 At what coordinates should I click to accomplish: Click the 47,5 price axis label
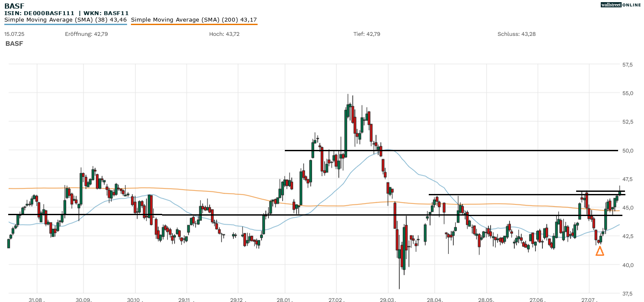coord(627,179)
